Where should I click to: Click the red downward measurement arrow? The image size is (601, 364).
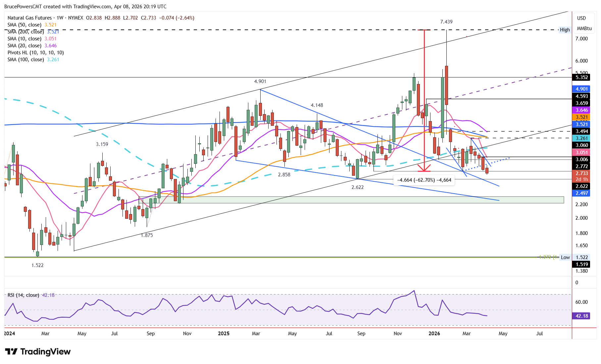point(424,101)
